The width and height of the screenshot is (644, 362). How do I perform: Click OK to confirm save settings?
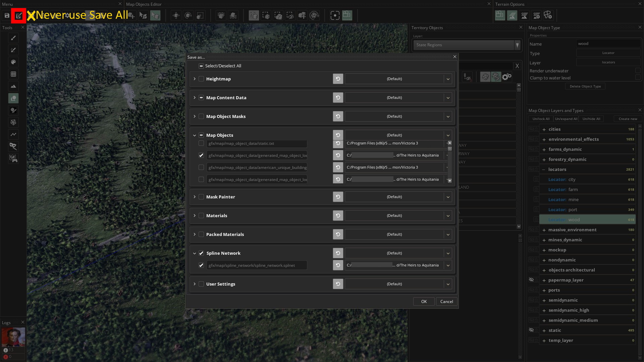424,301
